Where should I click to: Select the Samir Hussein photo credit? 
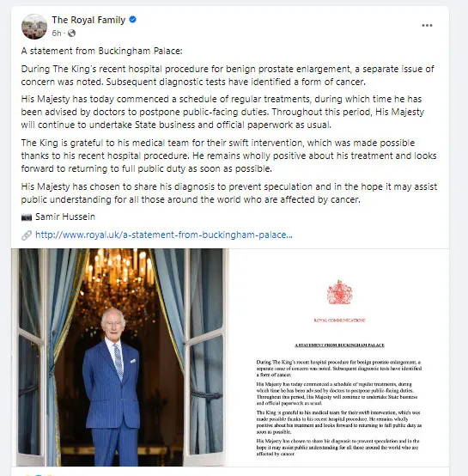[65, 217]
